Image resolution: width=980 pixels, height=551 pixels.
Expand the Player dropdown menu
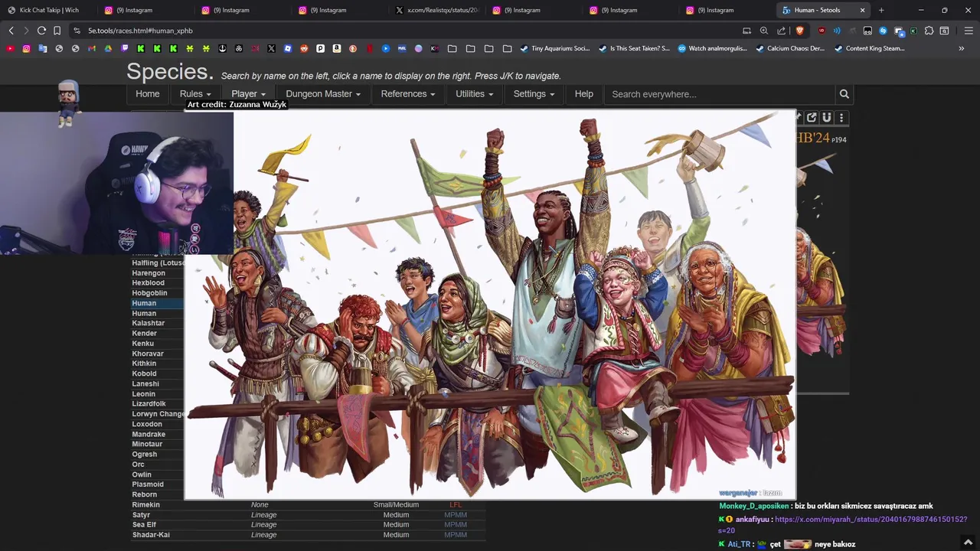coord(248,94)
